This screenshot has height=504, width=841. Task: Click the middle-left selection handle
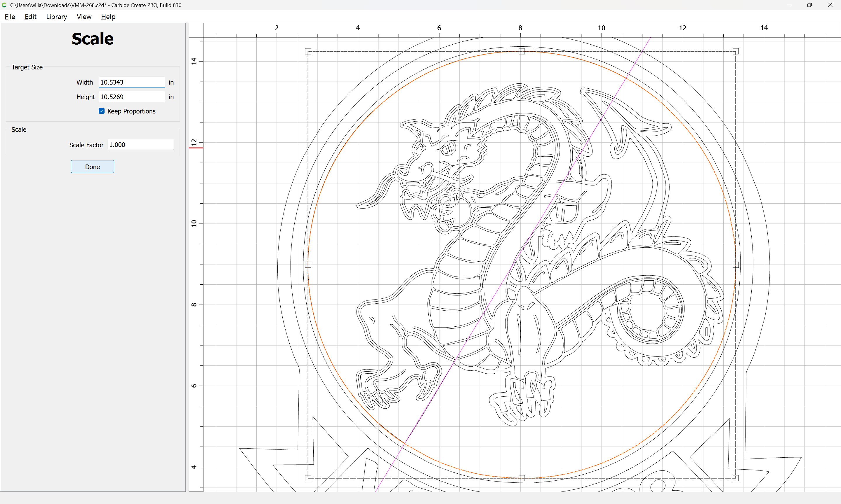[x=308, y=265]
